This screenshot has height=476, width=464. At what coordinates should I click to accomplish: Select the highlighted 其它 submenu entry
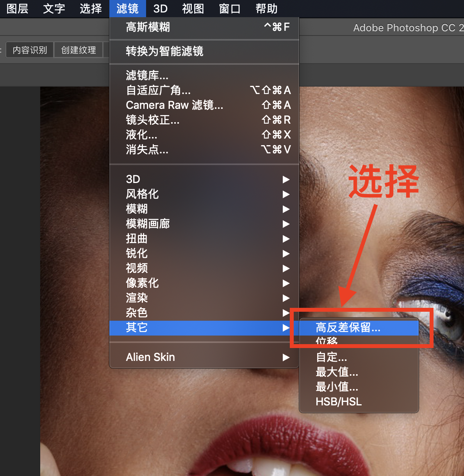204,328
